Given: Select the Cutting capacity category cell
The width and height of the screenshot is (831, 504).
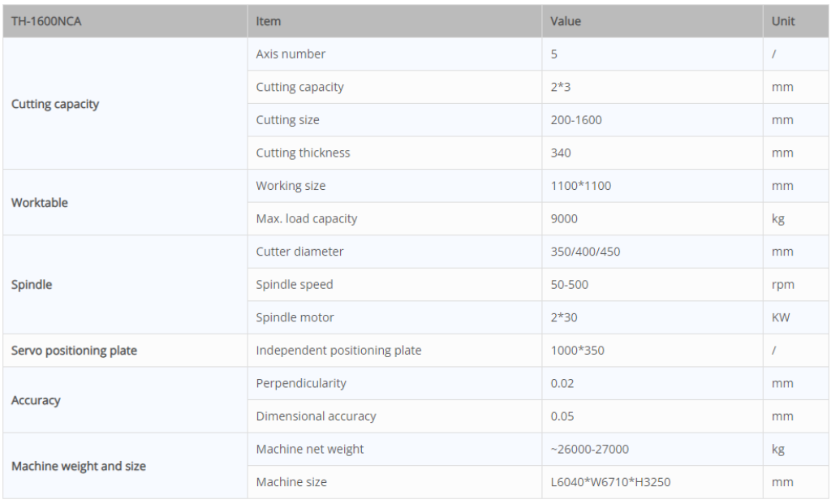Looking at the screenshot, I should (55, 104).
